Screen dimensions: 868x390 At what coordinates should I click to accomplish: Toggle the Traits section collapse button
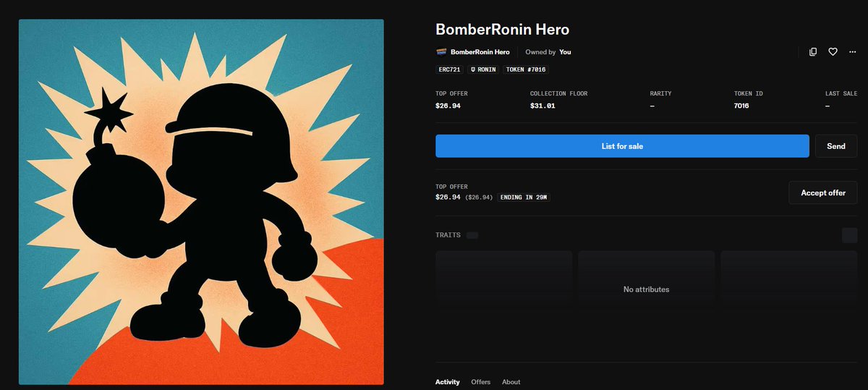[x=849, y=235]
